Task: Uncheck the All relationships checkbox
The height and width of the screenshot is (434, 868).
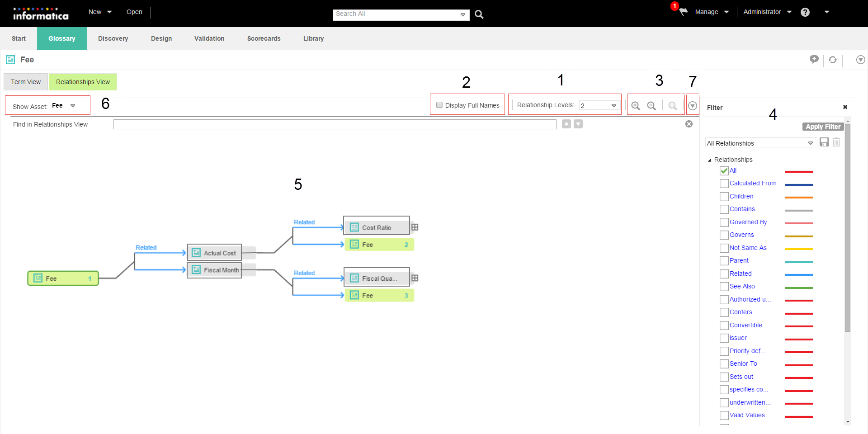Action: pyautogui.click(x=724, y=171)
